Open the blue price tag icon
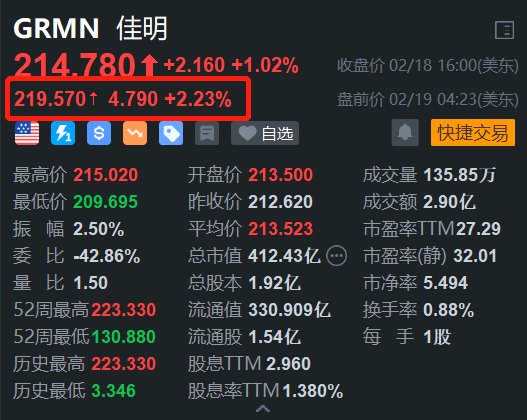527x420 pixels. 171,133
